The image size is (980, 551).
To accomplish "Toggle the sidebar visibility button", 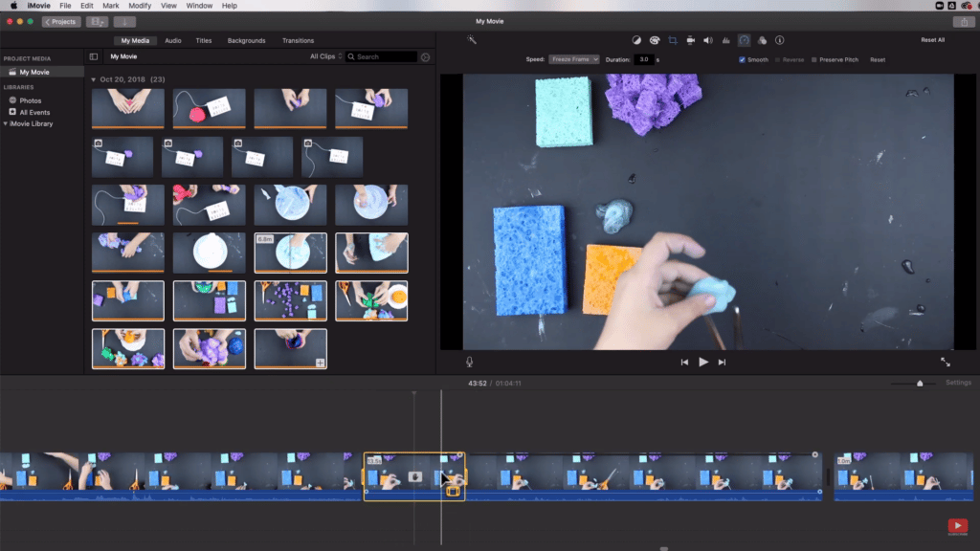I will (94, 56).
